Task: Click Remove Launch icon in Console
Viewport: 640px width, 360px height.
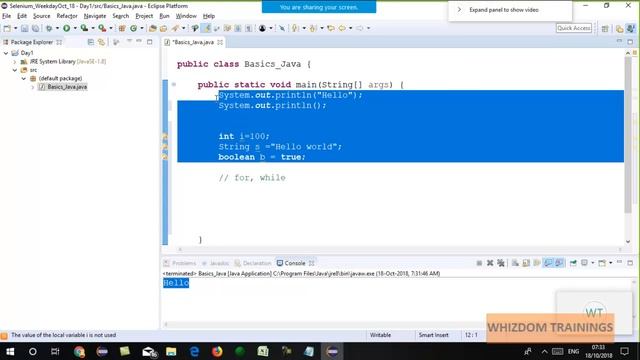Action: [x=490, y=263]
